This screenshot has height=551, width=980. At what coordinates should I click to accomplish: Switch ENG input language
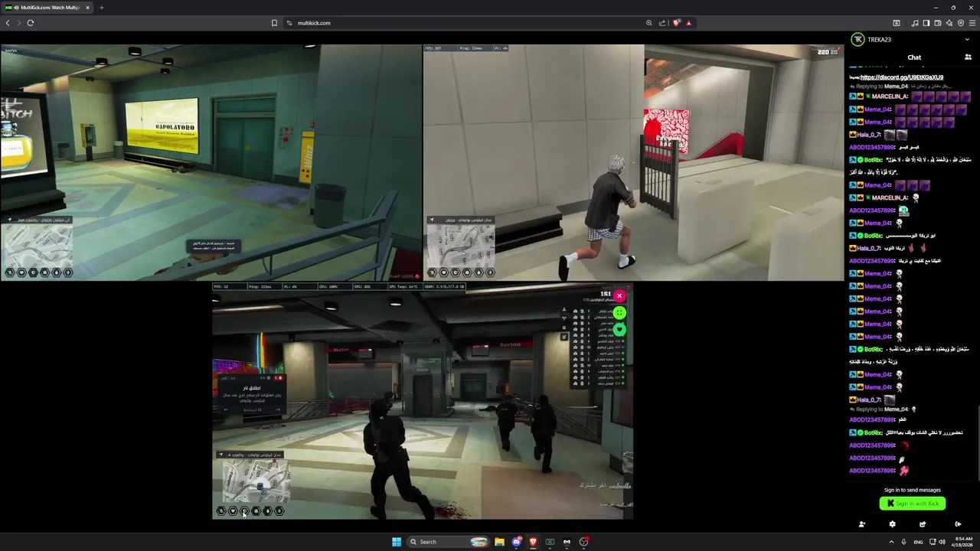[918, 542]
